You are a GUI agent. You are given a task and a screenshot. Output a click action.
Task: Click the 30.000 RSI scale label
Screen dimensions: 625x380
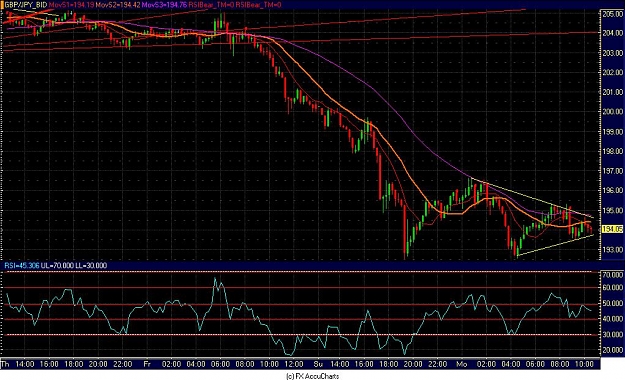coord(612,335)
